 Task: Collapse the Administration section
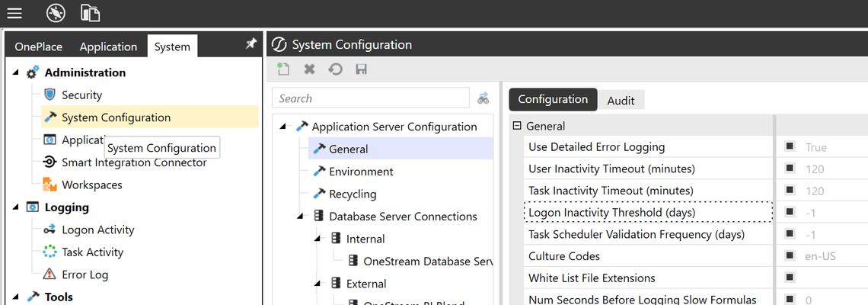tap(15, 72)
